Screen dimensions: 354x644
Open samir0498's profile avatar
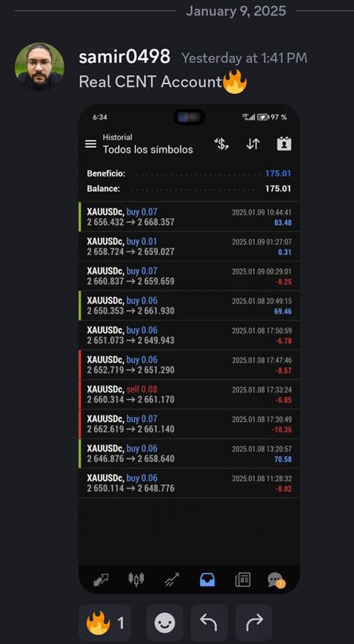[x=39, y=66]
